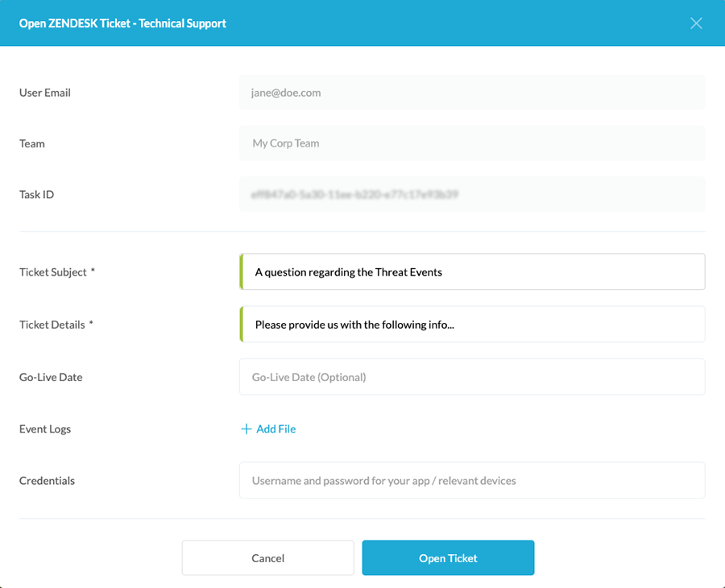
Task: Click the Credentials label
Action: point(47,481)
